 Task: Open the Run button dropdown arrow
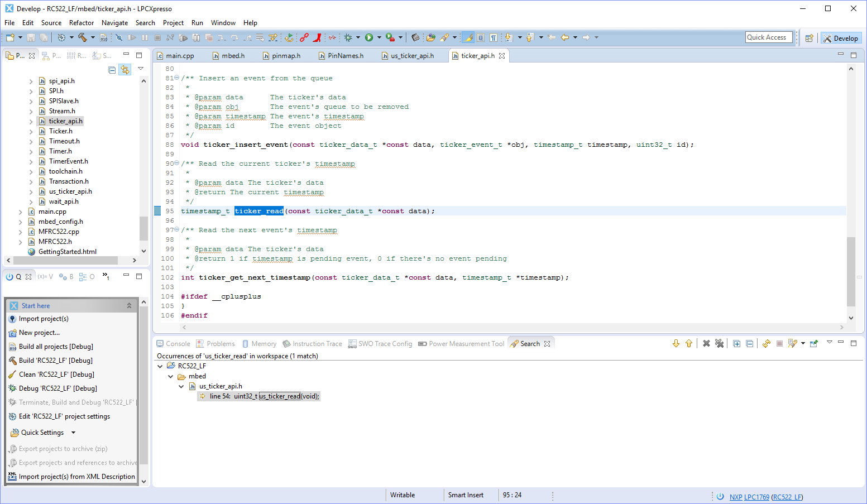point(379,37)
